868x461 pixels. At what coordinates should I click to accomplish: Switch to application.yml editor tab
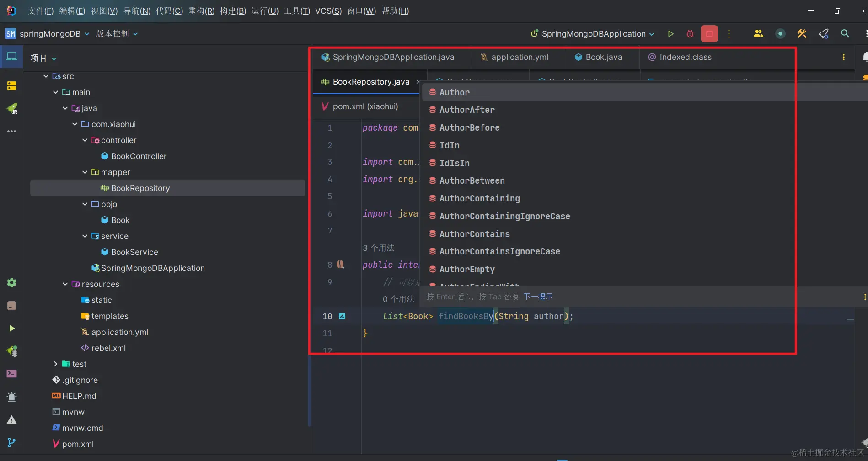point(514,57)
